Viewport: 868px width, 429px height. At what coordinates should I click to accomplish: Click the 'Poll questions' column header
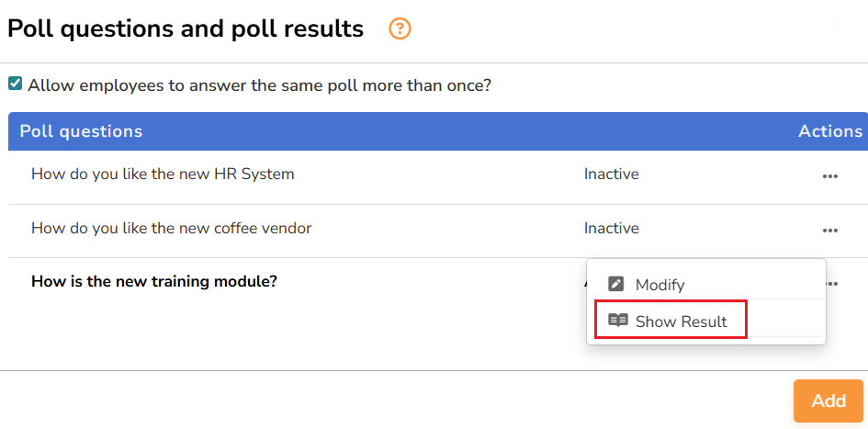(81, 131)
